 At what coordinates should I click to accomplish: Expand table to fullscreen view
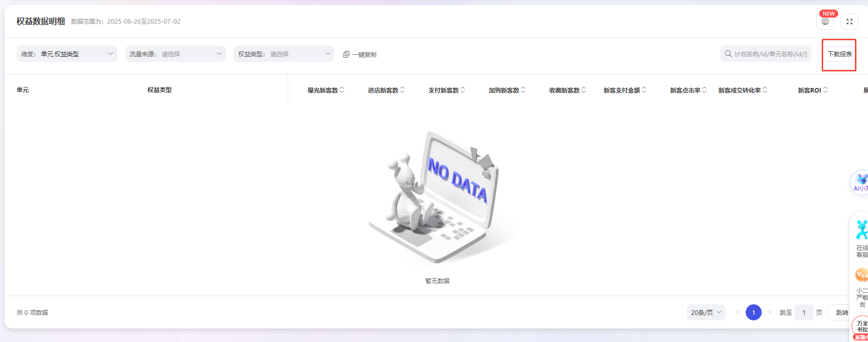click(849, 22)
